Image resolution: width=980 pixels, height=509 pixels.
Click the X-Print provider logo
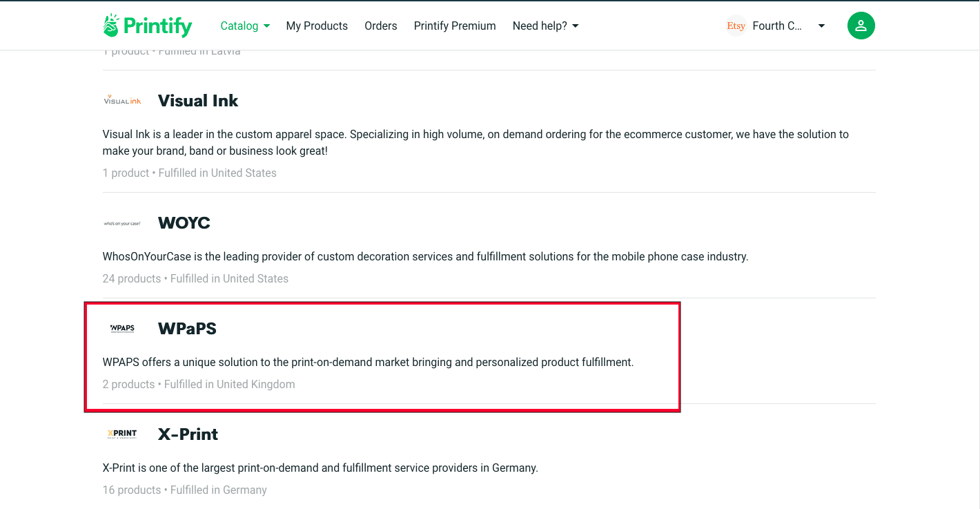(x=122, y=434)
